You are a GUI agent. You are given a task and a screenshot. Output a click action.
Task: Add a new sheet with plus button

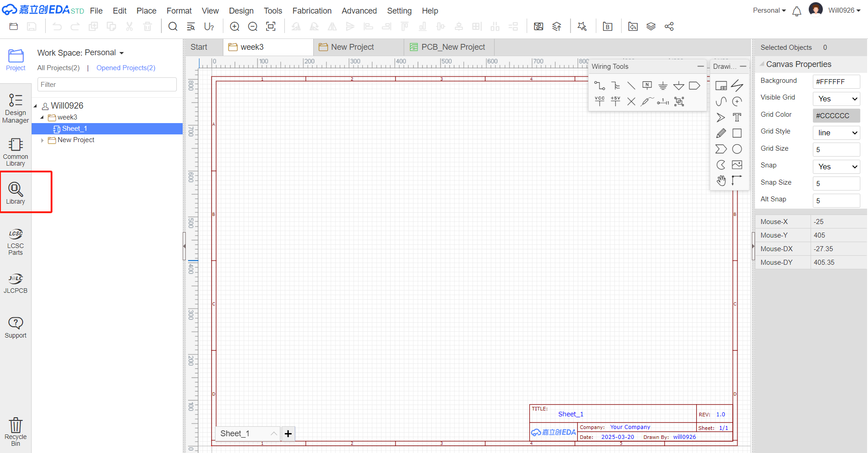pyautogui.click(x=288, y=434)
